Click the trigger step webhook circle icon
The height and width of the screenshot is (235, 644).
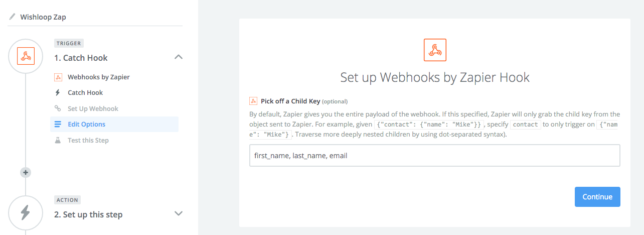click(x=26, y=56)
